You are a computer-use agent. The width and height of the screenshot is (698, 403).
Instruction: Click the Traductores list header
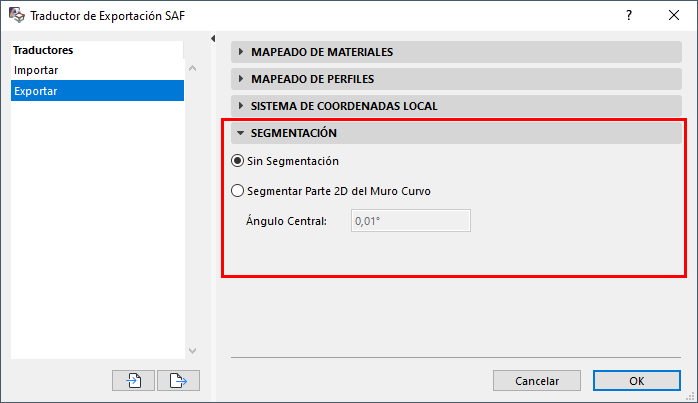[97, 50]
